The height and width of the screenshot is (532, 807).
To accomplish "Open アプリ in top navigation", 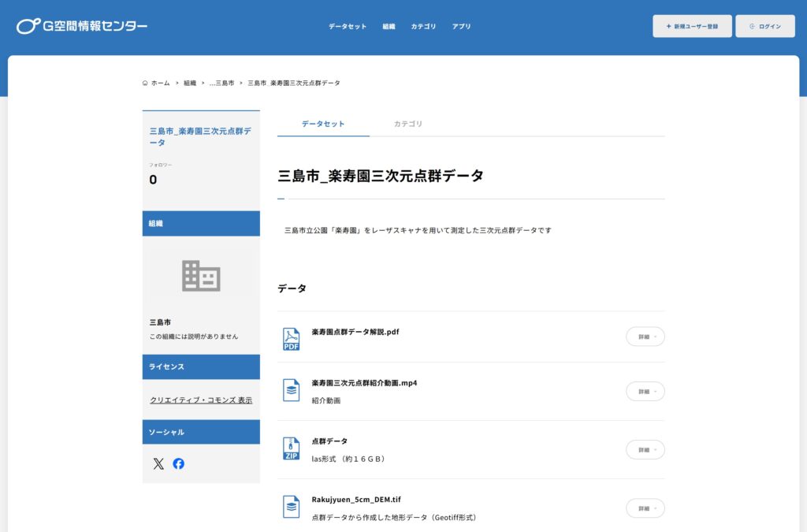I will click(461, 26).
